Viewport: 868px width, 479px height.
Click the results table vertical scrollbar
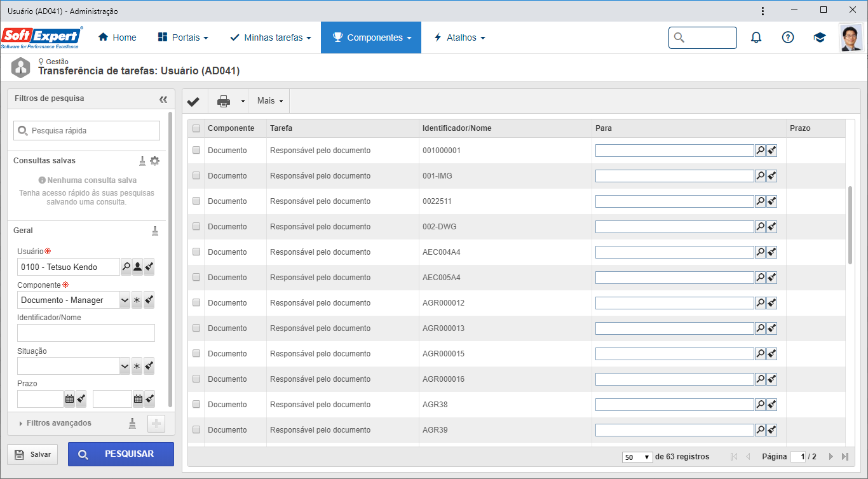(x=850, y=225)
